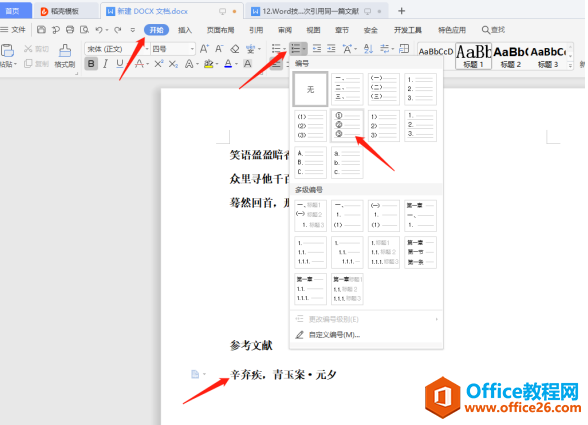The image size is (588, 425).
Task: Click the phonetic guide 变 icon
Action: 250,49
